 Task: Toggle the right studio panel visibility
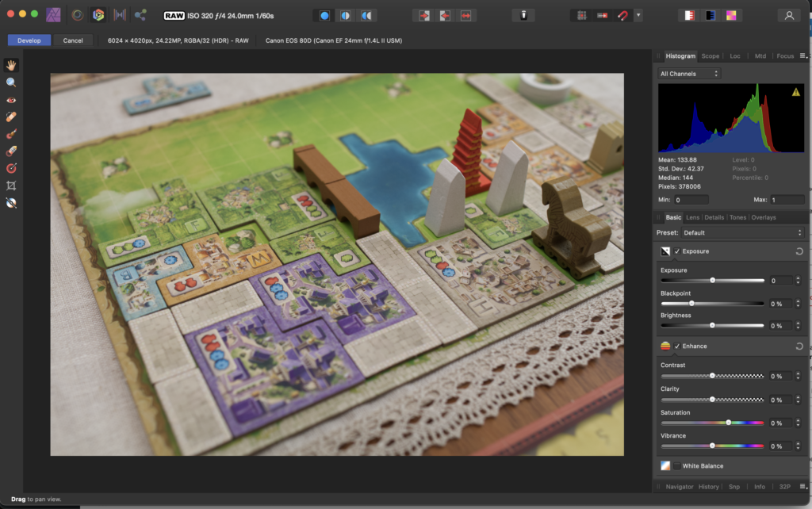(x=710, y=16)
